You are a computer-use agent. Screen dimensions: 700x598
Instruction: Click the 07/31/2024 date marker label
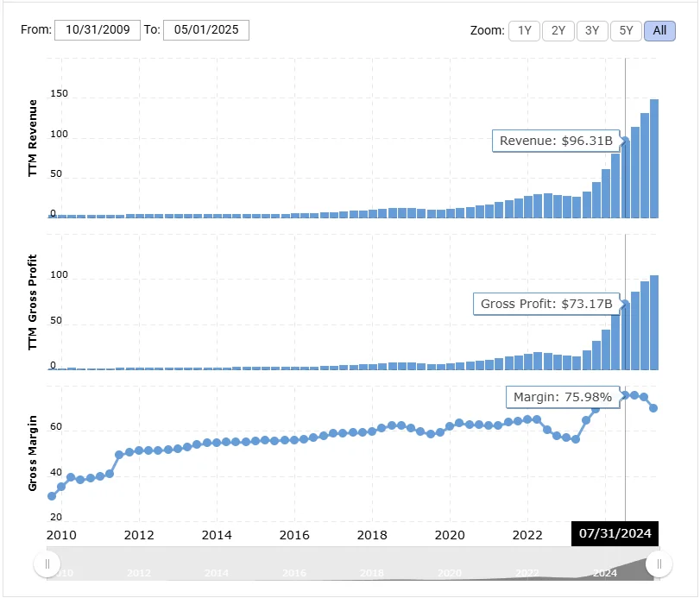[x=615, y=533]
